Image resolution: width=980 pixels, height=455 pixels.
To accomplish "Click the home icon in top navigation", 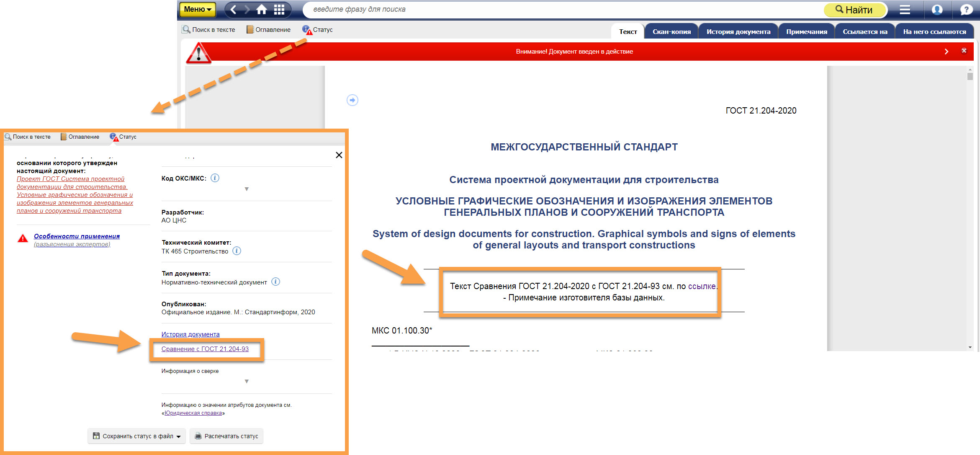I will pos(262,10).
